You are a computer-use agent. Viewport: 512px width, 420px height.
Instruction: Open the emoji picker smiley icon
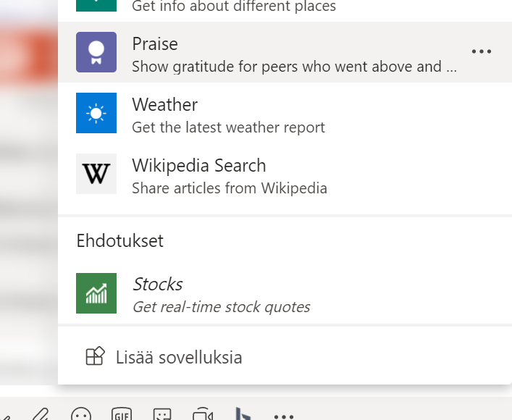[x=81, y=415]
